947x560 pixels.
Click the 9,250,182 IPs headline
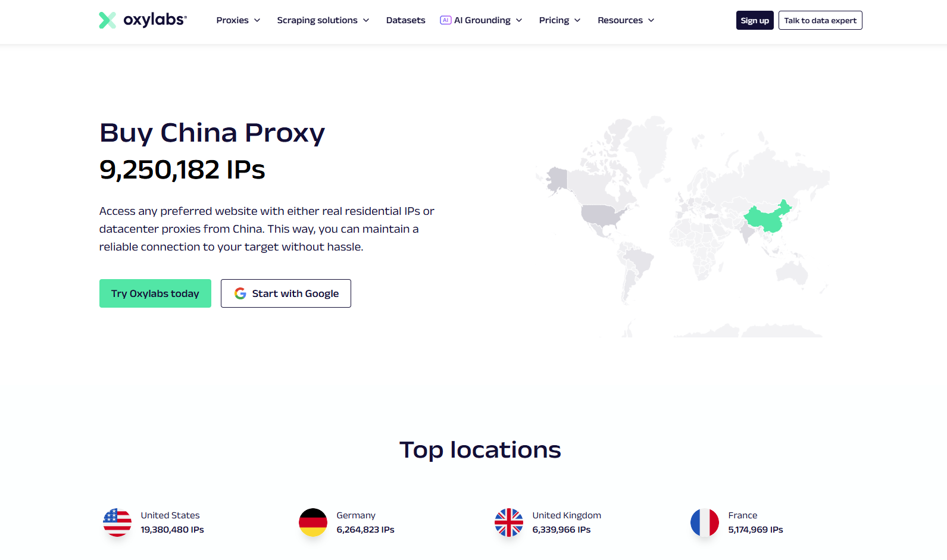[182, 170]
